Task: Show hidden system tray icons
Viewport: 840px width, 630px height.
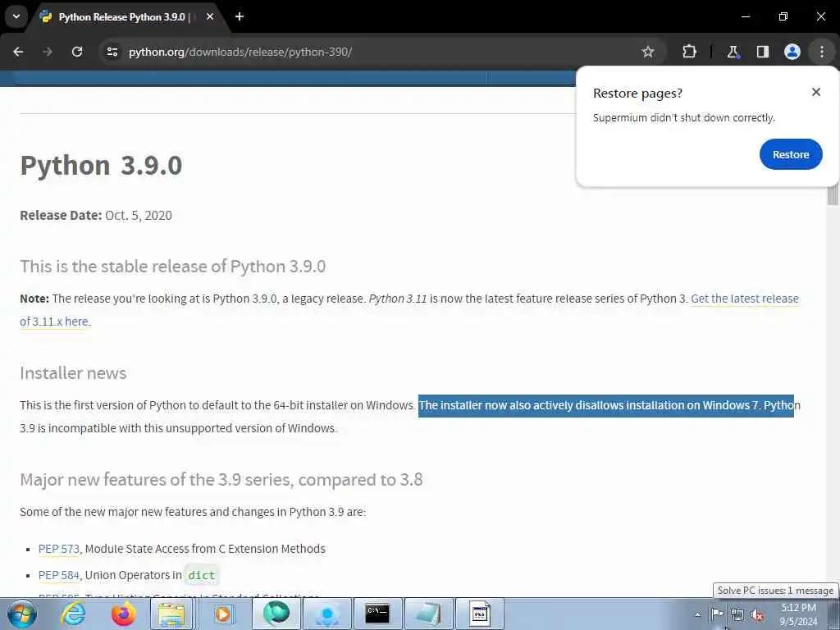Action: click(x=697, y=614)
